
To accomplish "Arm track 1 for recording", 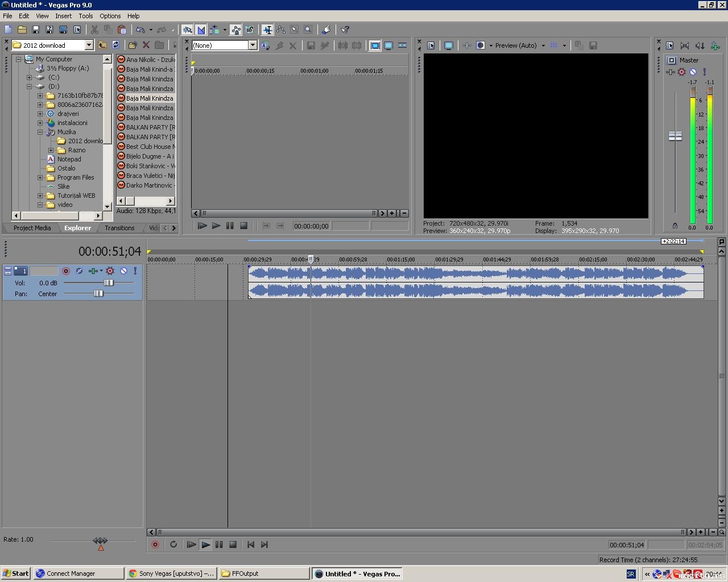I will [x=66, y=271].
